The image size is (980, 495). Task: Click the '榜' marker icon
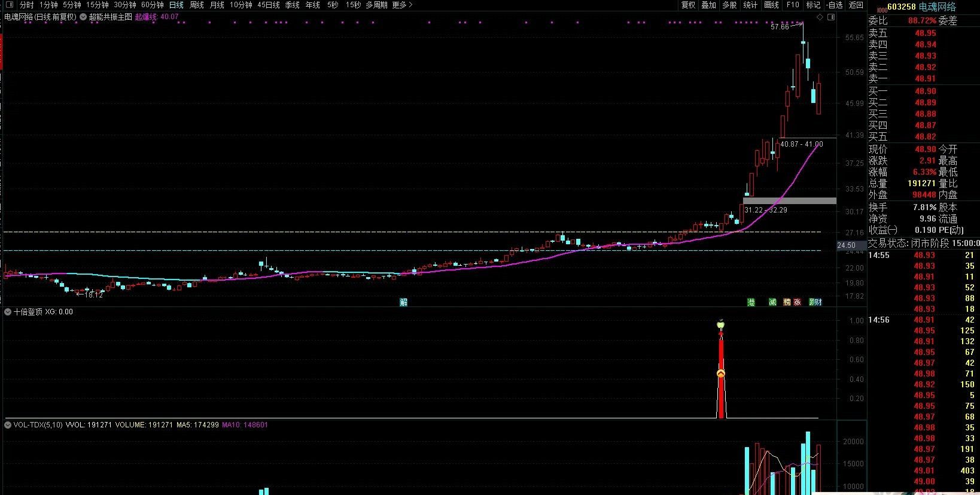pos(787,302)
